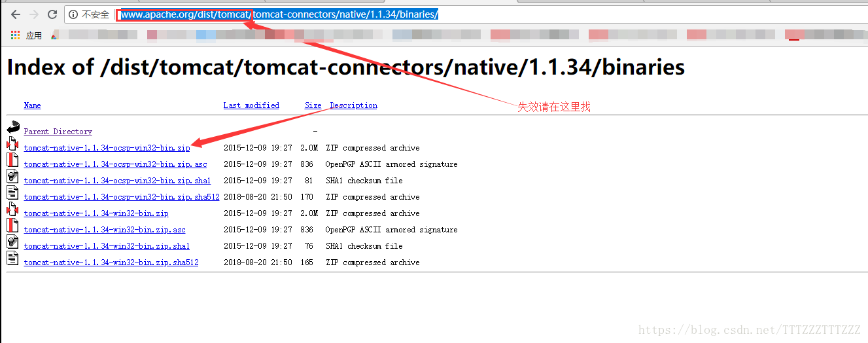Screen dimensions: 868x343
Task: Click the Parent Directory folder-back icon
Action: (x=13, y=128)
